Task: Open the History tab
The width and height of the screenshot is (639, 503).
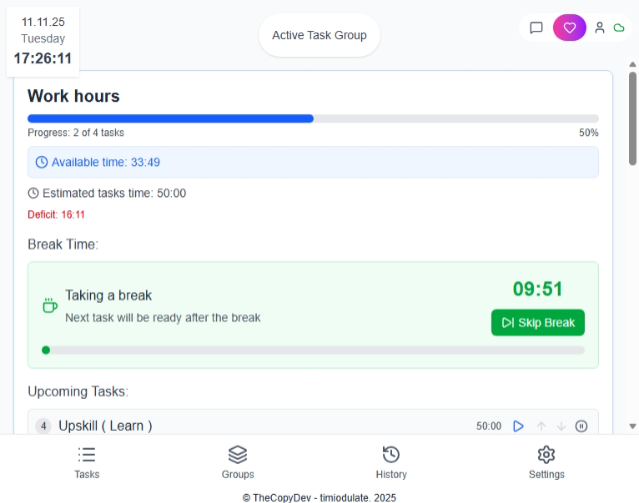Action: tap(391, 463)
